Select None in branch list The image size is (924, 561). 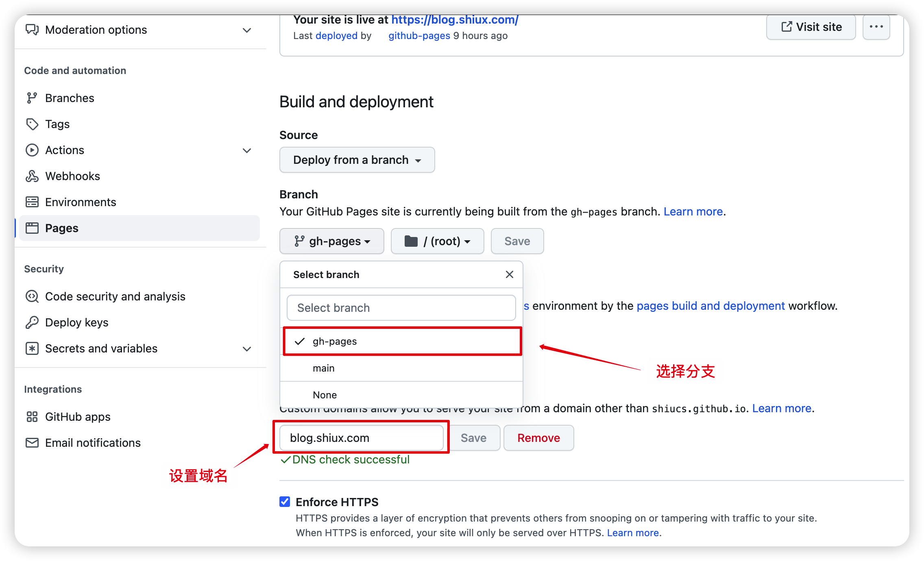[x=401, y=395]
